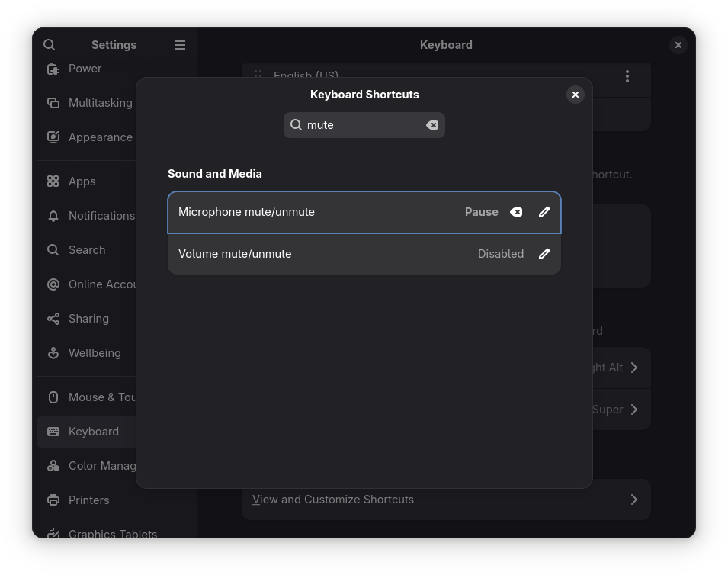The image size is (728, 575).
Task: Open the Settings search icon
Action: (50, 45)
